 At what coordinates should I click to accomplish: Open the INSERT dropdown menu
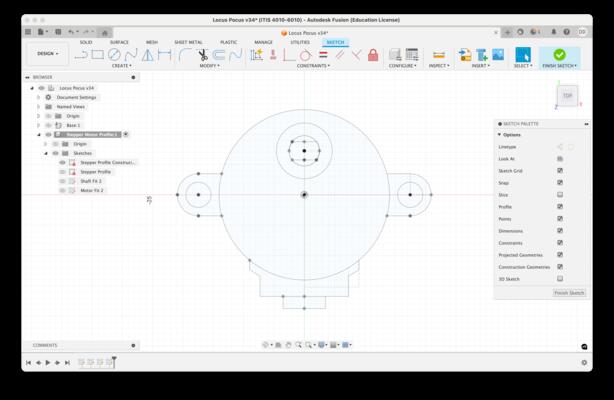pyautogui.click(x=480, y=66)
